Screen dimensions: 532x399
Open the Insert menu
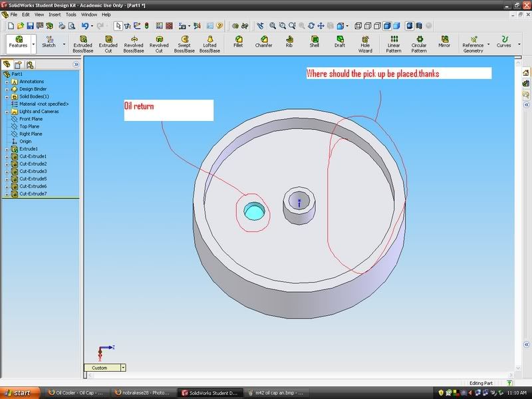click(55, 14)
